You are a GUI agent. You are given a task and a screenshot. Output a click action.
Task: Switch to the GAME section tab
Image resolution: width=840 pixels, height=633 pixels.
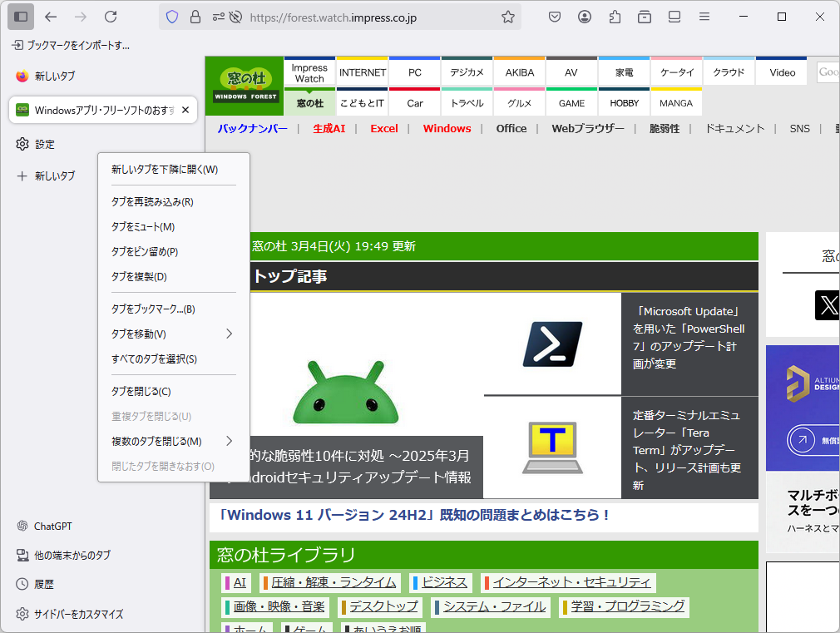click(571, 103)
